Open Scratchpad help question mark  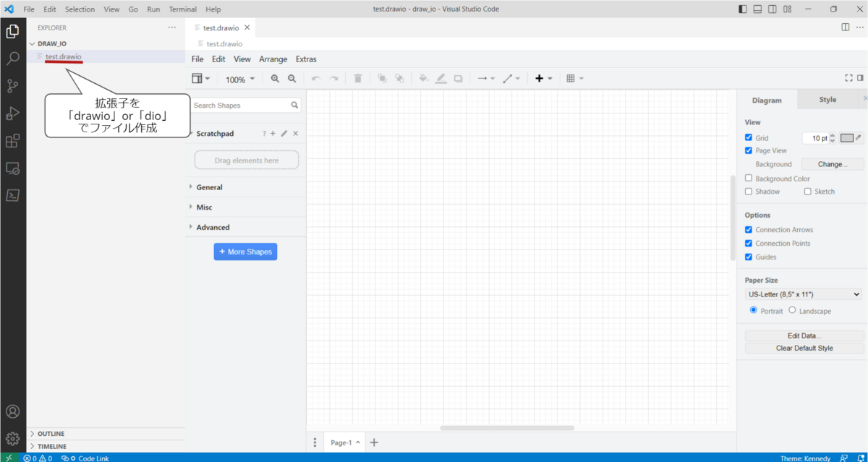(x=264, y=134)
